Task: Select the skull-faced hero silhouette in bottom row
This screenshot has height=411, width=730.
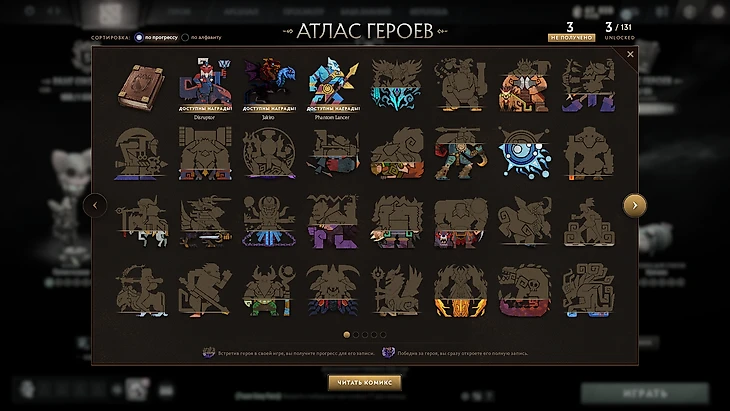Action: (x=524, y=290)
